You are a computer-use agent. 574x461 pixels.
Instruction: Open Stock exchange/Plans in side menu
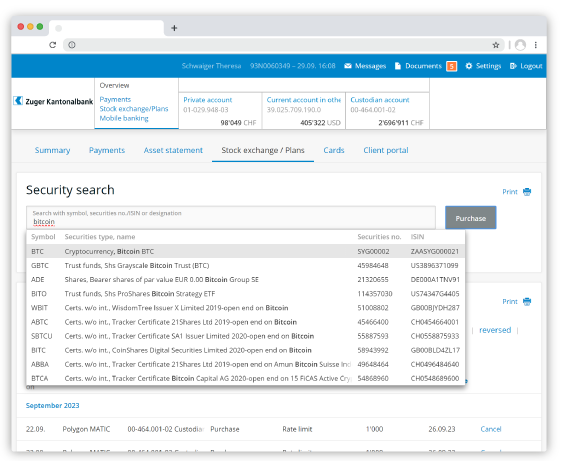[134, 109]
